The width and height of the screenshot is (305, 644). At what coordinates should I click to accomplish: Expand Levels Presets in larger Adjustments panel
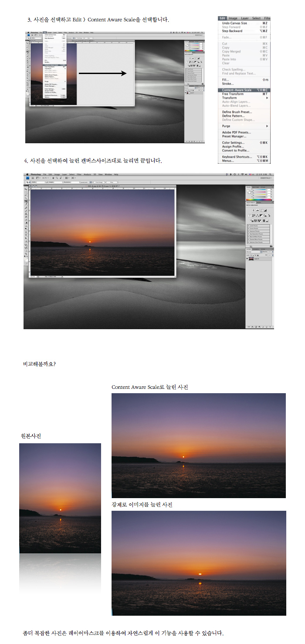click(248, 226)
